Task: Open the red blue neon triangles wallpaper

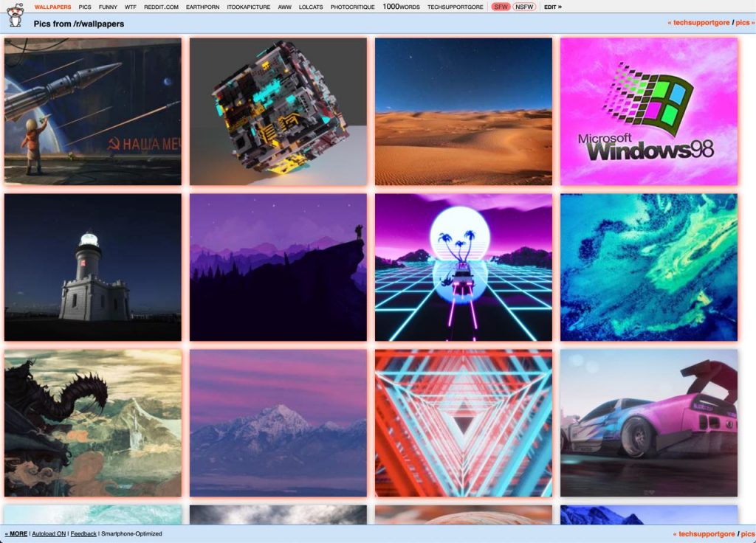Action: coord(464,423)
